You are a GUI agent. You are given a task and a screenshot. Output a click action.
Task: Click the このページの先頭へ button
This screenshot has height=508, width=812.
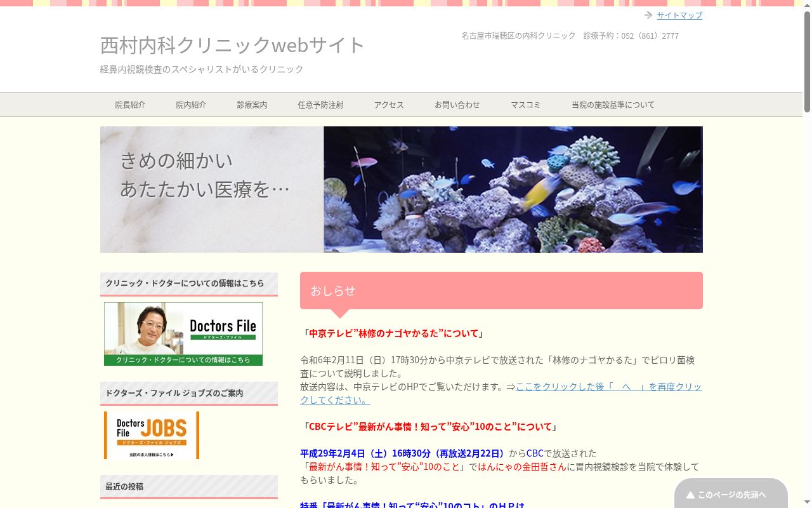pos(731,494)
